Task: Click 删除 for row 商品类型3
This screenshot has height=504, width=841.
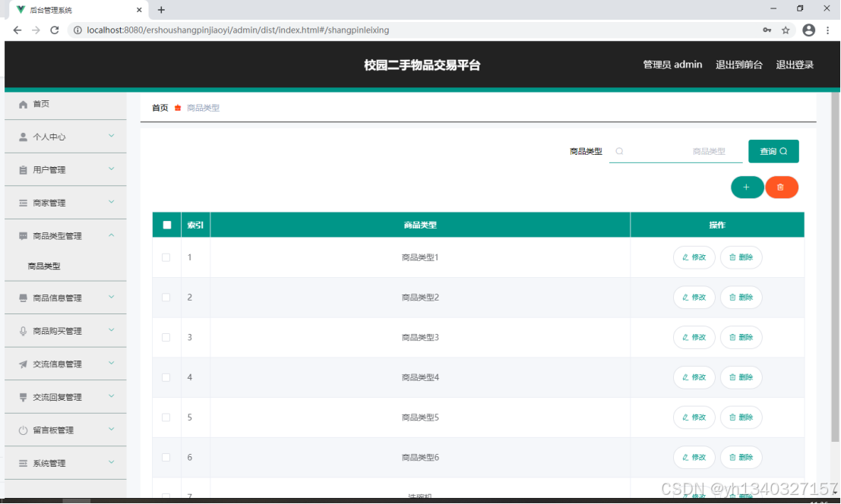Action: (x=741, y=338)
